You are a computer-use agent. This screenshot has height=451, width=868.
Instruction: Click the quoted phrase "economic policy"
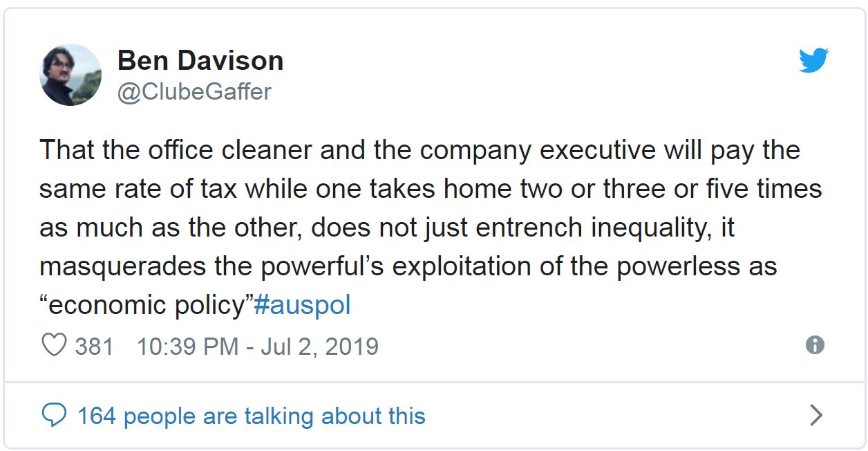coord(146,305)
